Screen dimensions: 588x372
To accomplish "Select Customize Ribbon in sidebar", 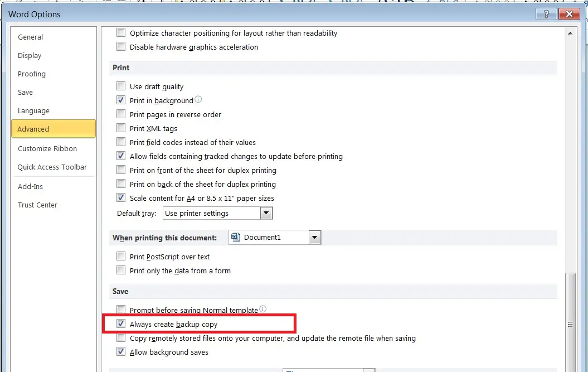I will coord(47,149).
